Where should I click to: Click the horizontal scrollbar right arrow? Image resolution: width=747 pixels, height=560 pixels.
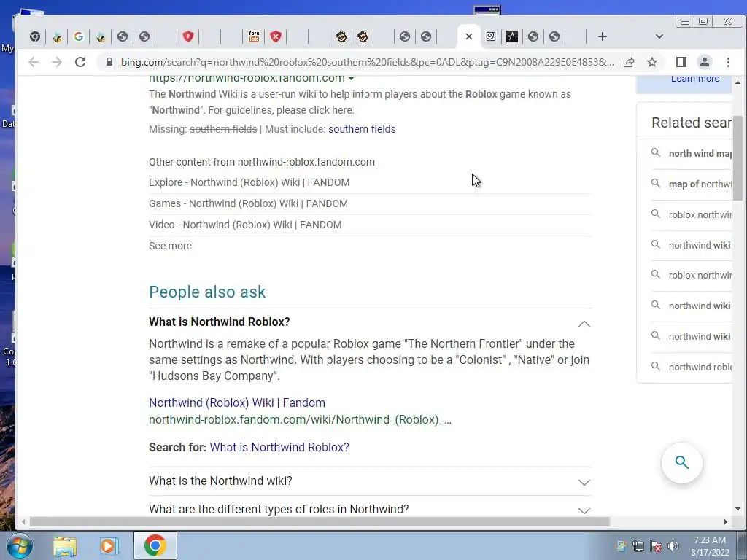pos(726,522)
